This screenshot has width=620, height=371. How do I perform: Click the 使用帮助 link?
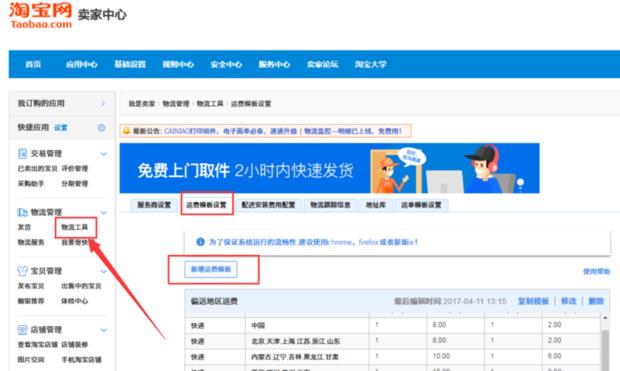point(597,271)
